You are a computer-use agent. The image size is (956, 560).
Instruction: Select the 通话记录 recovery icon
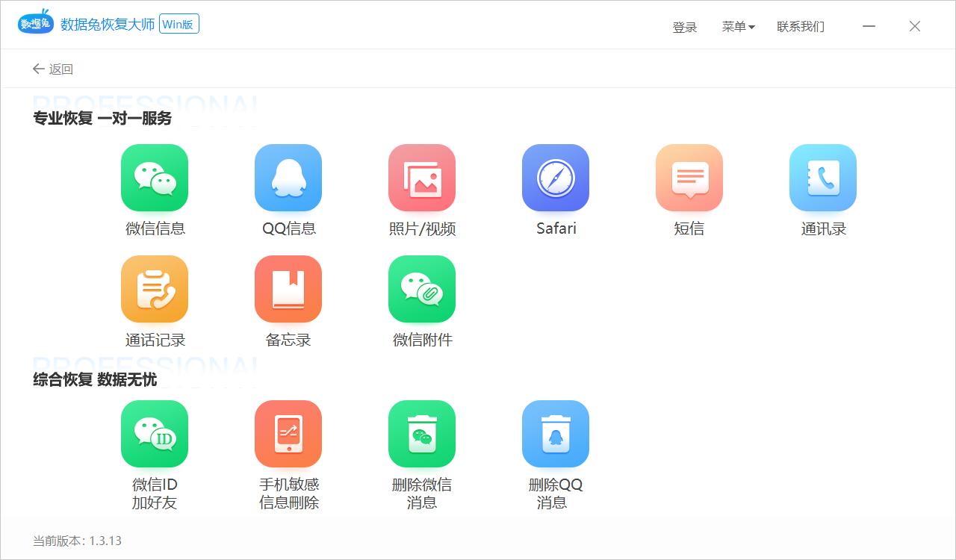click(x=155, y=289)
